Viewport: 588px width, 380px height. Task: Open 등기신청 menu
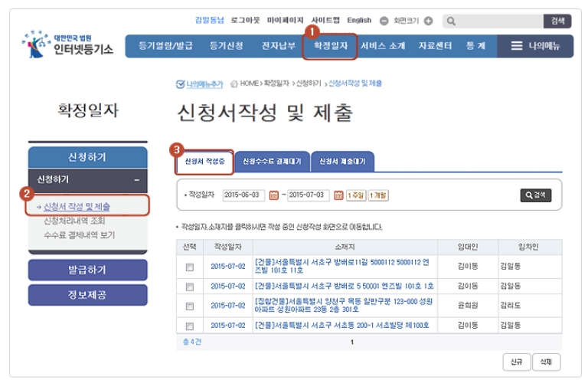point(226,46)
